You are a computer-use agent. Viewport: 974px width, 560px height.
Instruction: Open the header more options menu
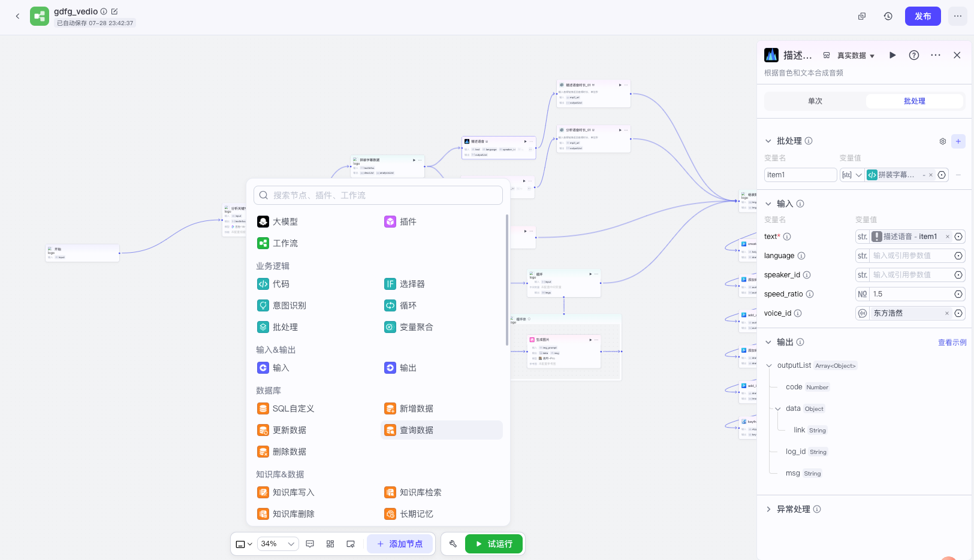958,16
